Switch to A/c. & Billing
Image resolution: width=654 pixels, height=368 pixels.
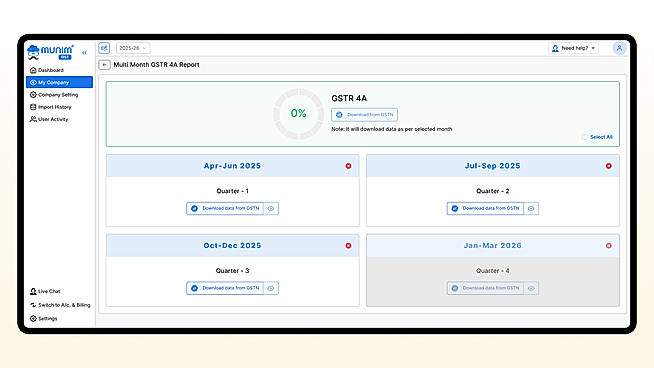click(x=60, y=305)
